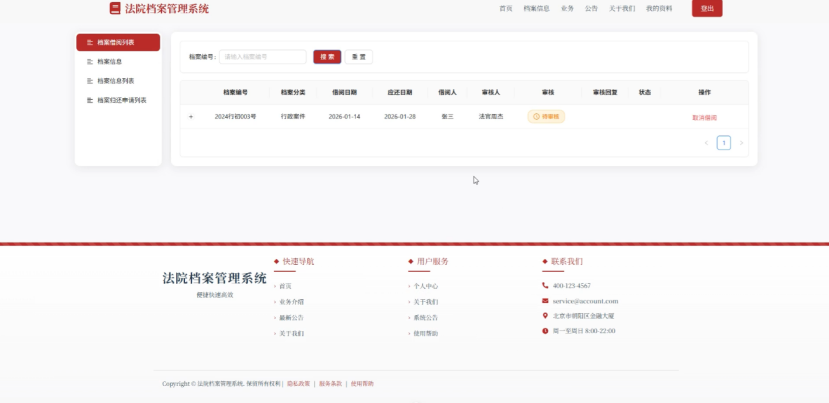Select page 1 in pagination

(x=724, y=143)
